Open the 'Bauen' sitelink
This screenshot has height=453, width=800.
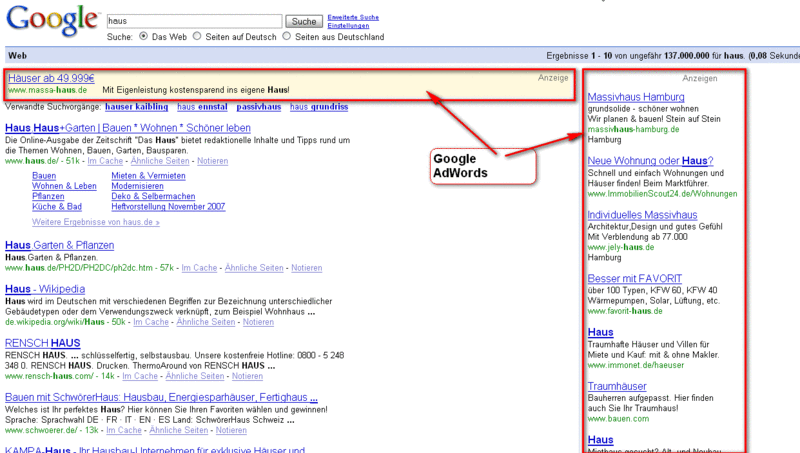tap(44, 175)
